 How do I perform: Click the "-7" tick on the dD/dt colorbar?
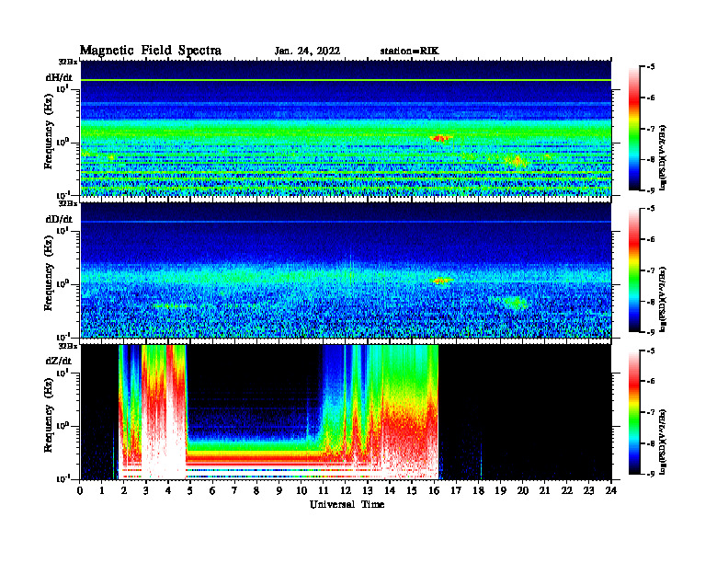[651, 270]
